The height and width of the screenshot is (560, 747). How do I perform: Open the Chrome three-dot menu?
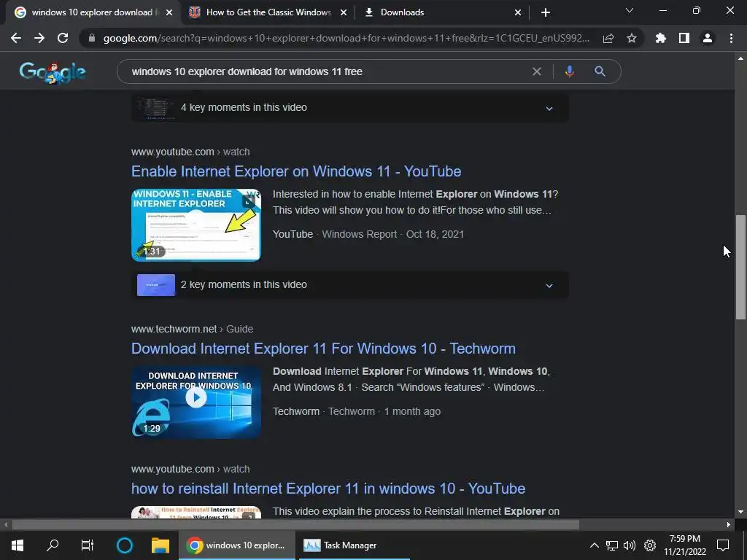pyautogui.click(x=731, y=38)
